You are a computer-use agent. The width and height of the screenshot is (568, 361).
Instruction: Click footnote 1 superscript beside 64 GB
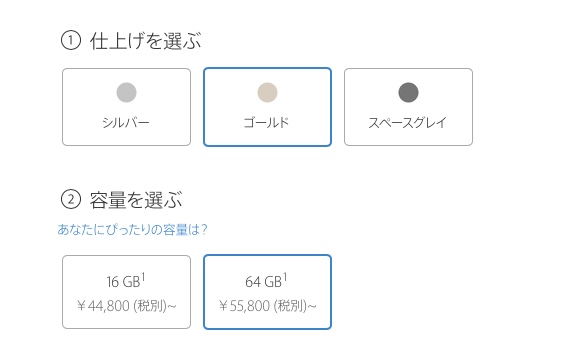(285, 277)
